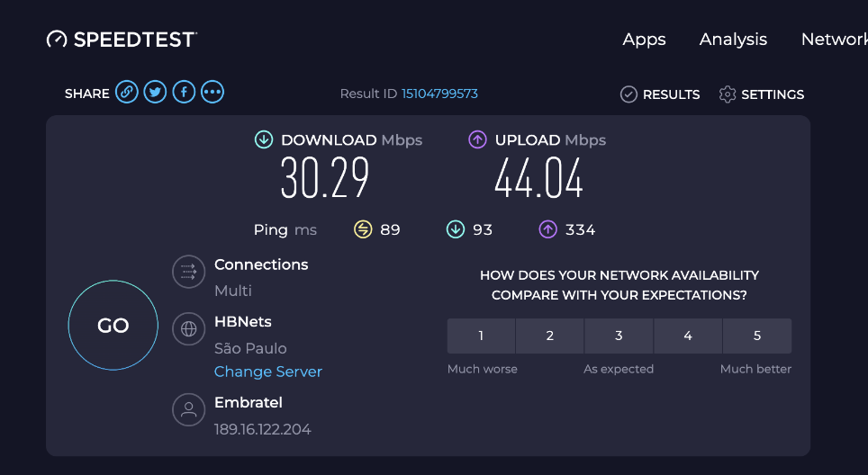868x475 pixels.
Task: Click the Embratel provider name
Action: [x=248, y=402]
